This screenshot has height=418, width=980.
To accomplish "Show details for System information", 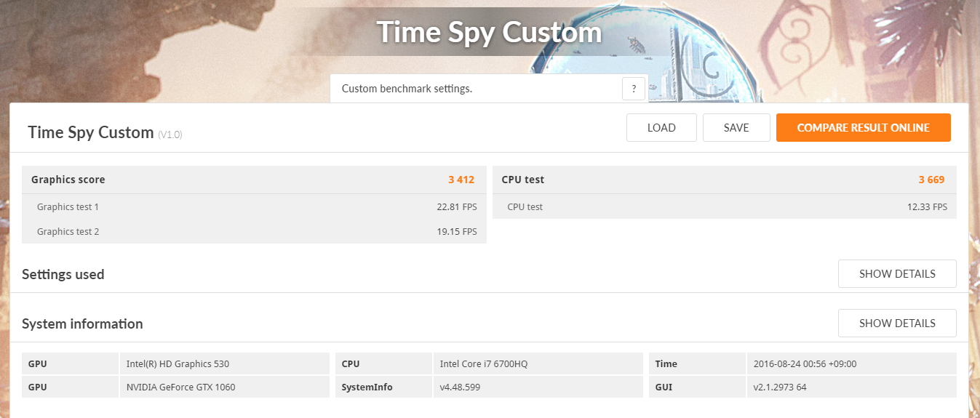I will pyautogui.click(x=897, y=323).
